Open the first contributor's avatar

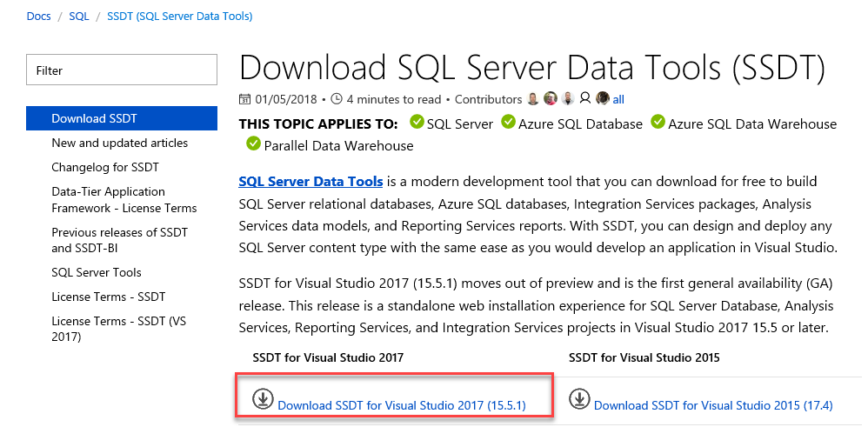(x=533, y=99)
